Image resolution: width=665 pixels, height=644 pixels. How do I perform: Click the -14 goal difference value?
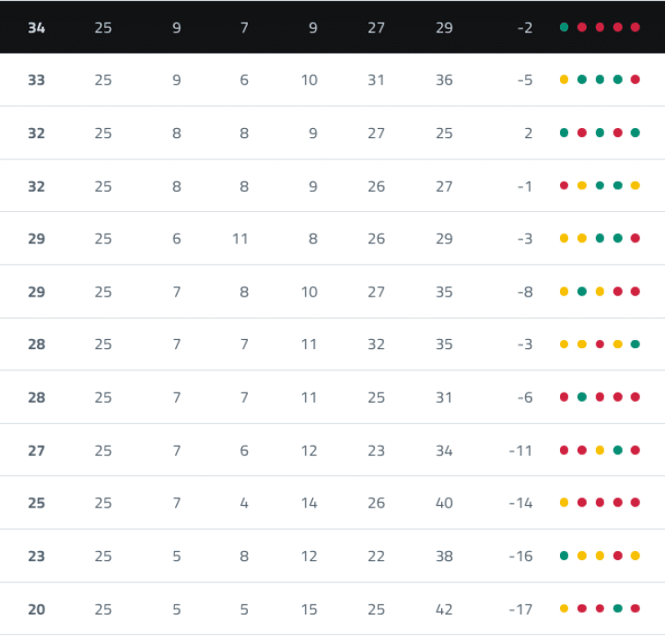[520, 503]
